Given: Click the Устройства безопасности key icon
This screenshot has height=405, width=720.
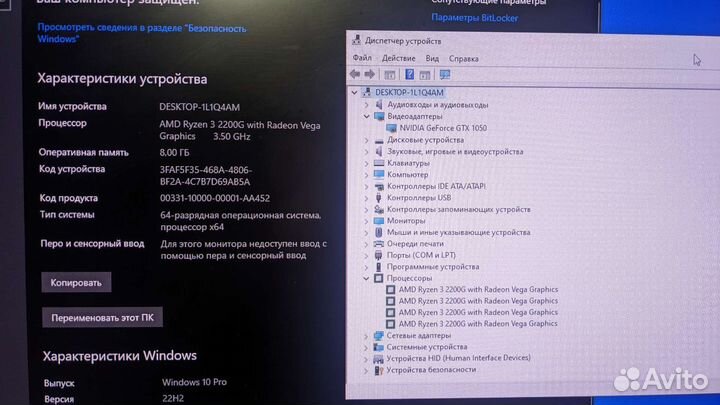Looking at the screenshot, I should point(378,370).
